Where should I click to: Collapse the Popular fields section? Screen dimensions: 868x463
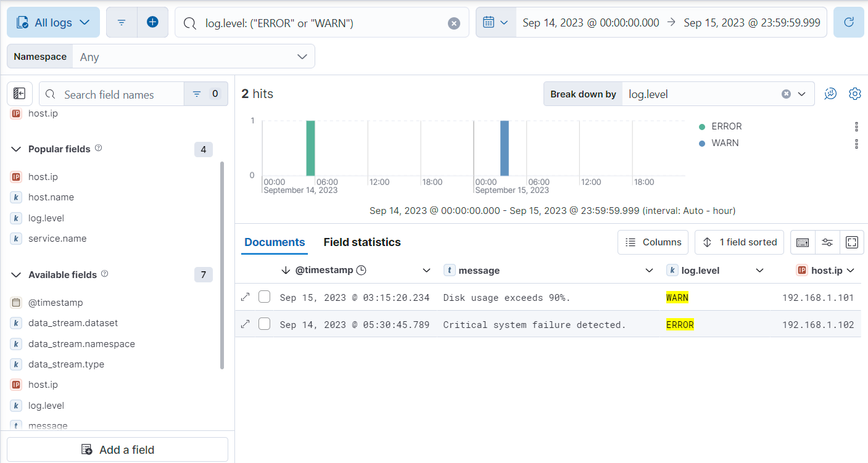pos(16,149)
